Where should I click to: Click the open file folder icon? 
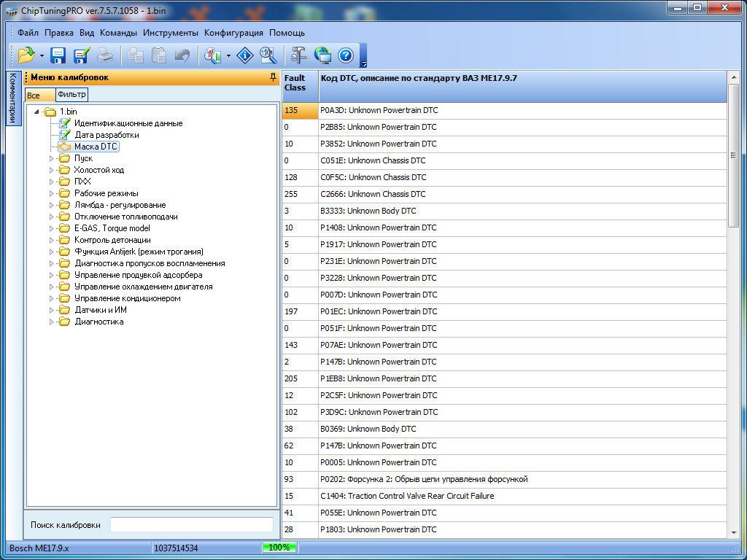(26, 55)
